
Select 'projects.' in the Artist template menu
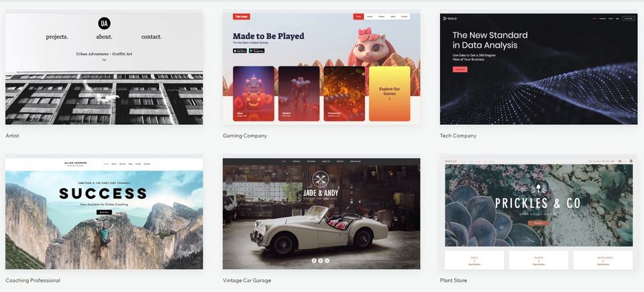pos(57,37)
